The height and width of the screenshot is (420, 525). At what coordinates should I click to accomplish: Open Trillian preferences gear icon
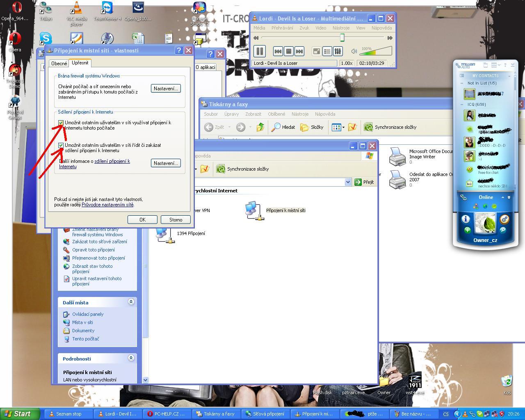click(x=504, y=219)
